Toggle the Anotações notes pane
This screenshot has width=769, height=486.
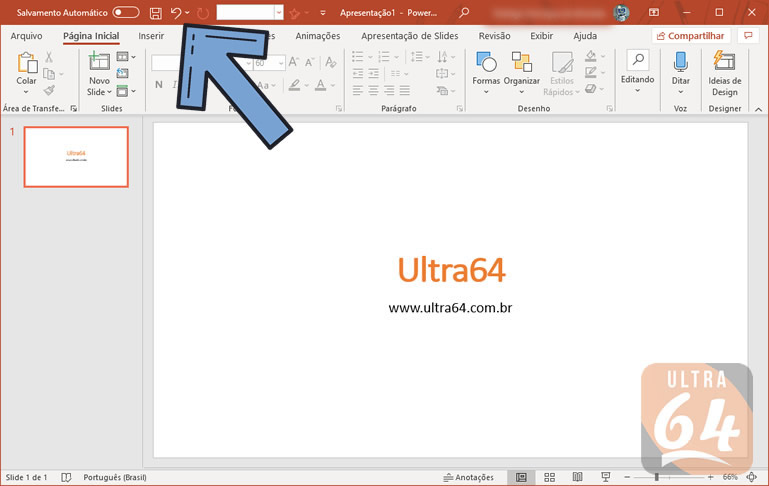[x=469, y=478]
